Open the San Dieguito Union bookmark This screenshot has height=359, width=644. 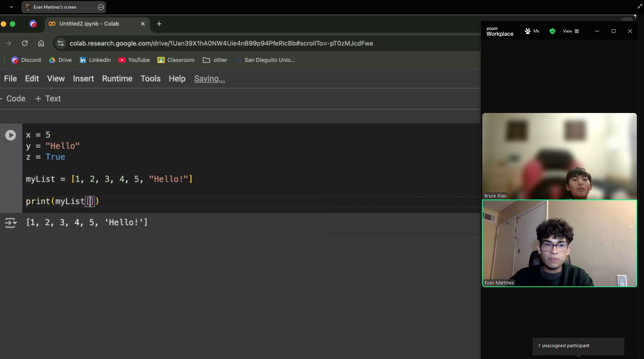tap(265, 60)
